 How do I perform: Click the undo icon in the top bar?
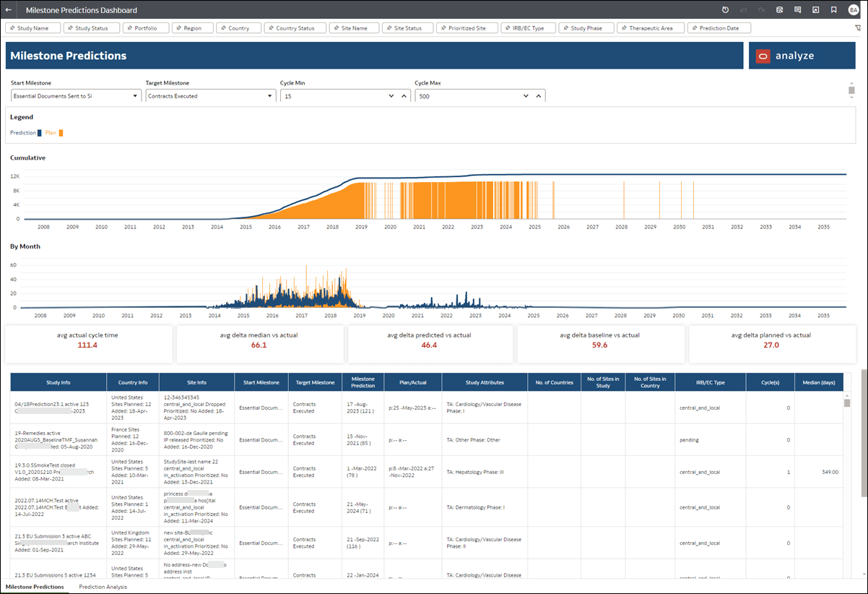(x=742, y=9)
